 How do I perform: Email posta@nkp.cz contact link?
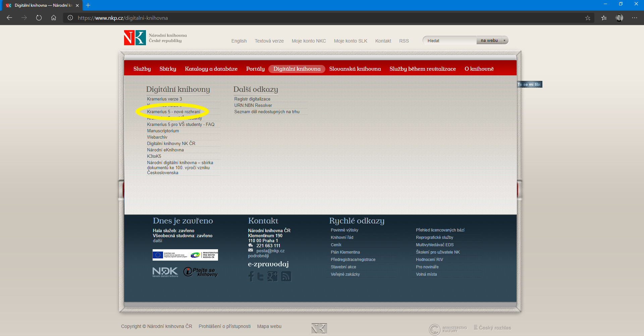(270, 251)
